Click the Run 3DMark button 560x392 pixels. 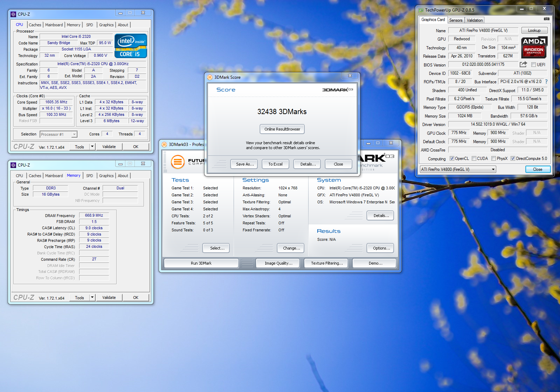pos(201,263)
